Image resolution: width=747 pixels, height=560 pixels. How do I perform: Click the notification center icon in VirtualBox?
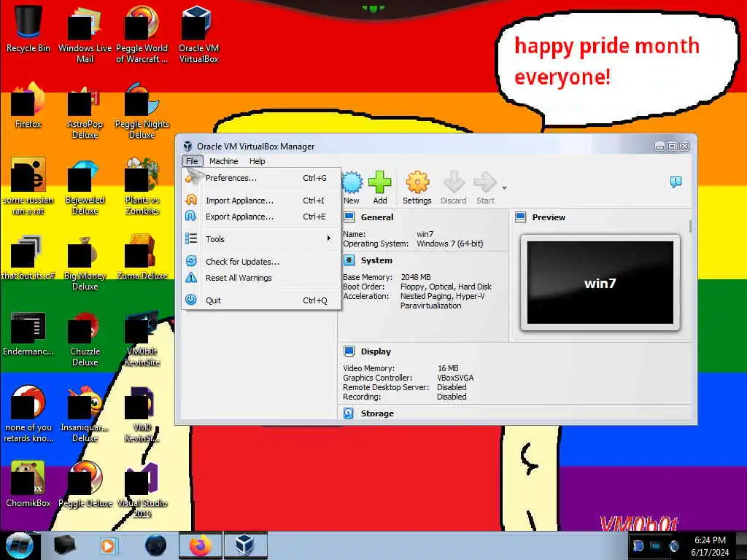click(676, 182)
